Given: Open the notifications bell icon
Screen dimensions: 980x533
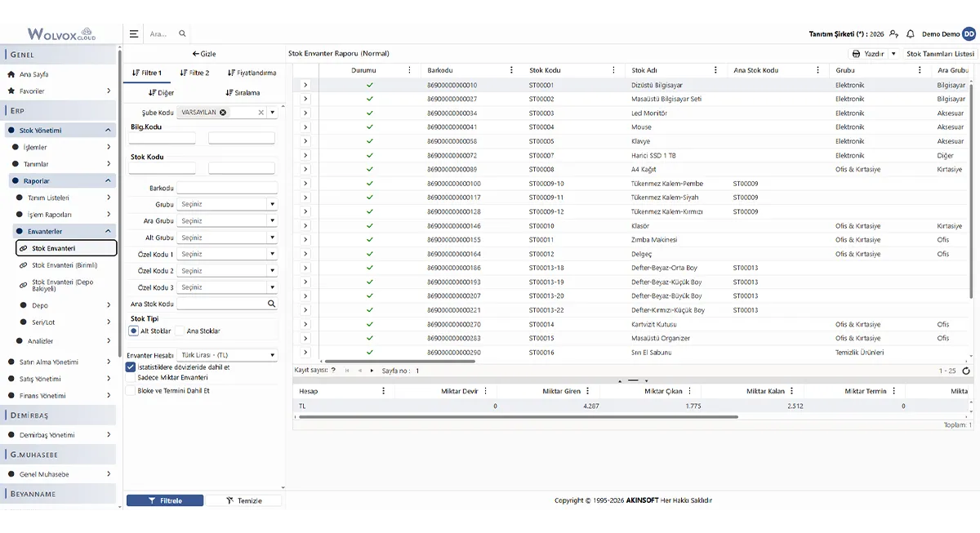Looking at the screenshot, I should [910, 34].
